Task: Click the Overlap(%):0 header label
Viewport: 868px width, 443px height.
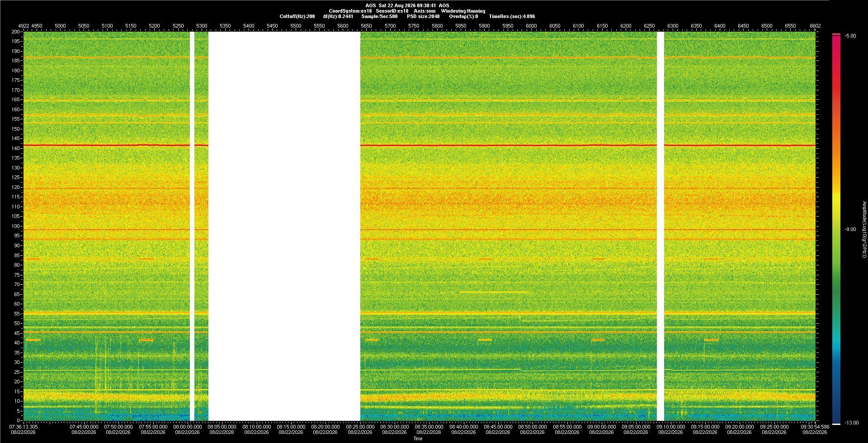Action: [463, 16]
